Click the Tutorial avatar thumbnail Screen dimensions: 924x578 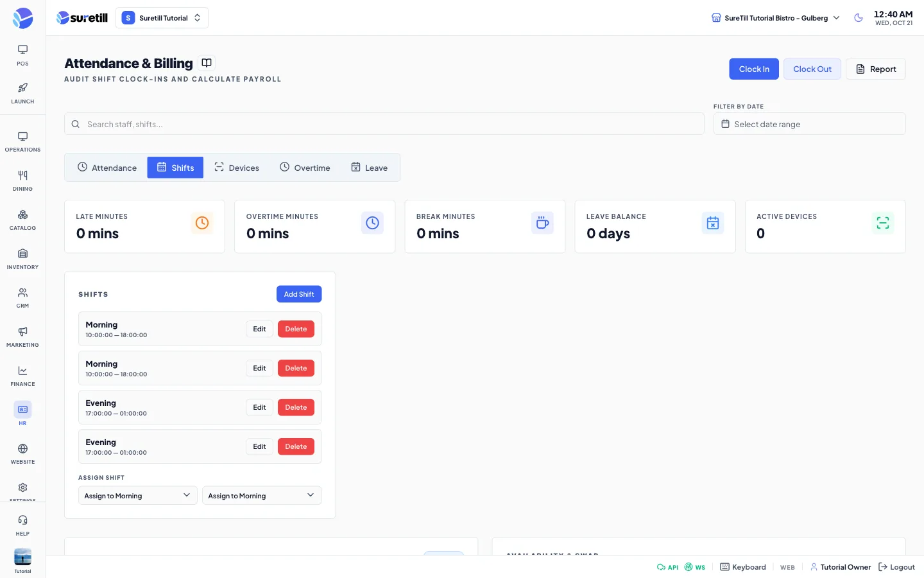pos(22,557)
